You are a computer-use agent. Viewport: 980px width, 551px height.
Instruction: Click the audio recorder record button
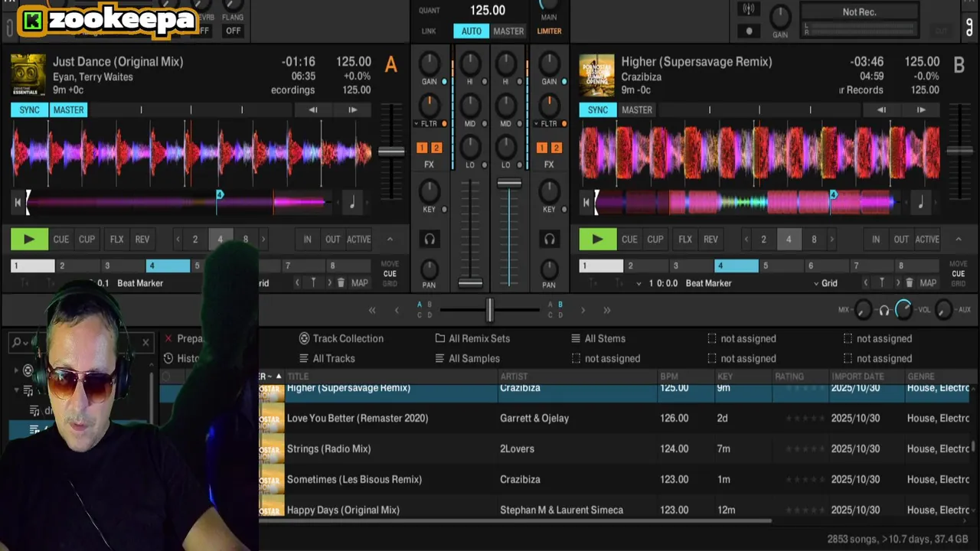pyautogui.click(x=749, y=31)
